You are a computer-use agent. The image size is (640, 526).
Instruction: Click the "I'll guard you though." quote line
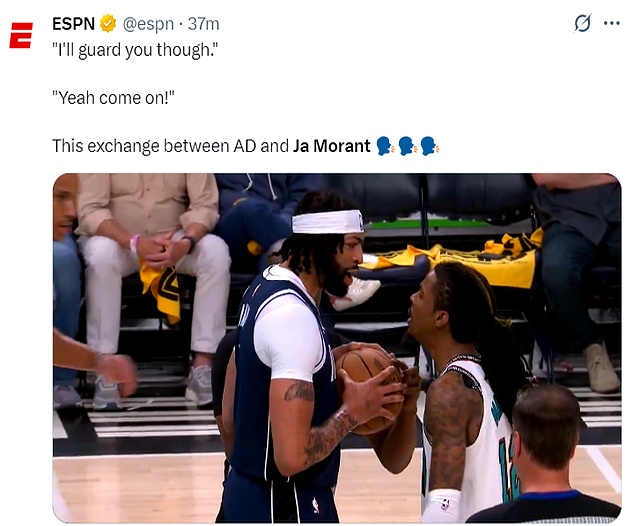coord(135,50)
